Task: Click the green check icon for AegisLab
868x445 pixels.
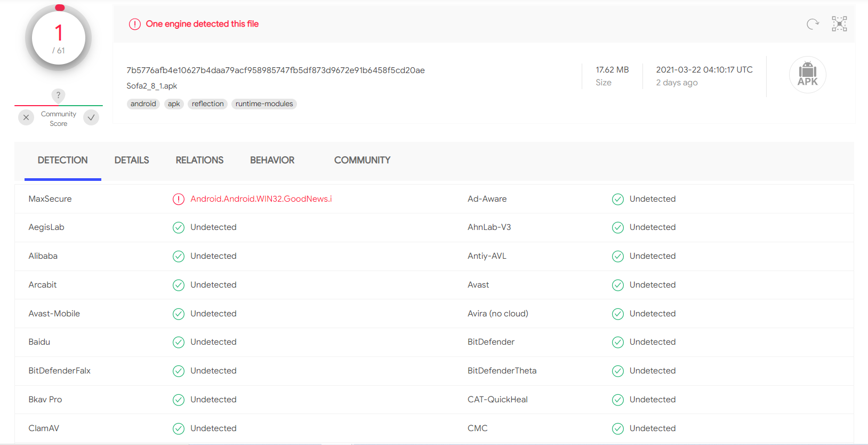Action: tap(179, 228)
